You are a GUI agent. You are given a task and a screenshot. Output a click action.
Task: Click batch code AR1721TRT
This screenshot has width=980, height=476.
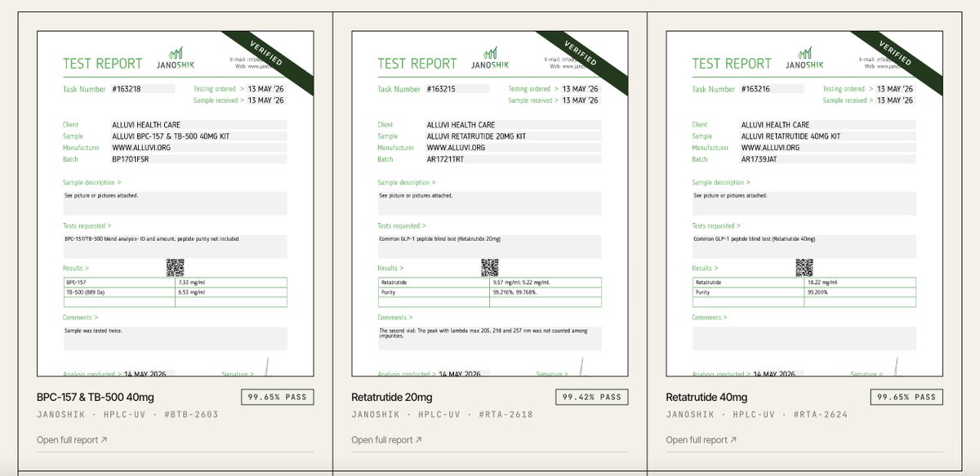[446, 159]
